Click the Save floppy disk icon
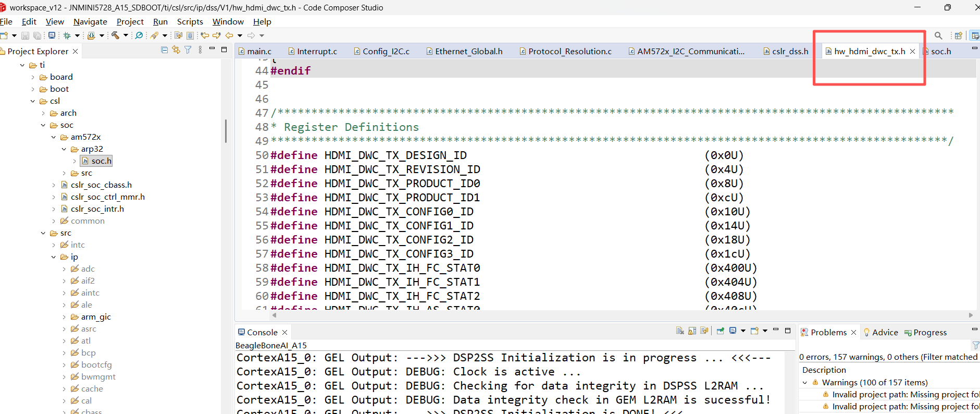The height and width of the screenshot is (414, 980). coord(25,35)
